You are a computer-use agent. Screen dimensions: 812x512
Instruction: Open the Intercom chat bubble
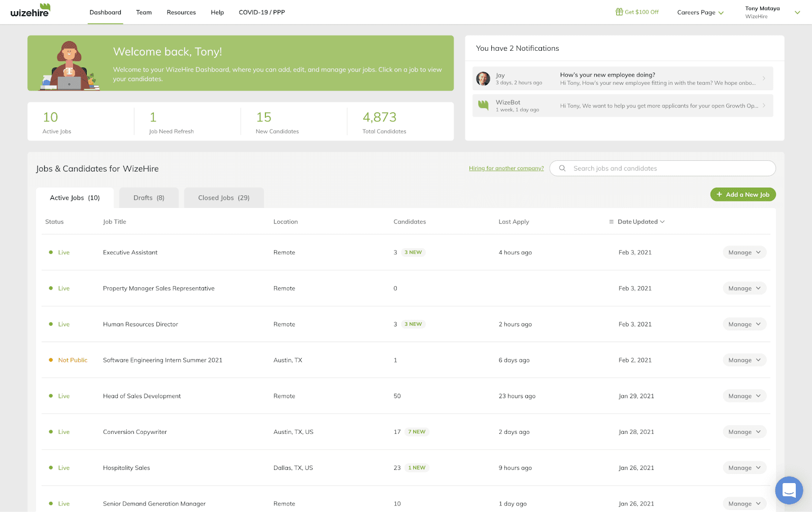[789, 490]
